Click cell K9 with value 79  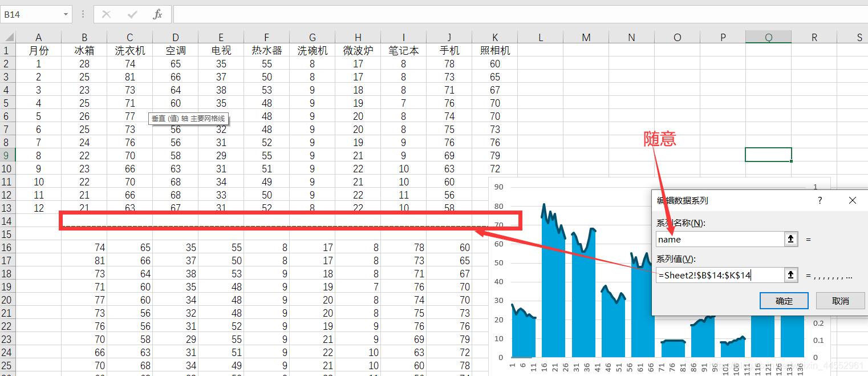click(495, 155)
